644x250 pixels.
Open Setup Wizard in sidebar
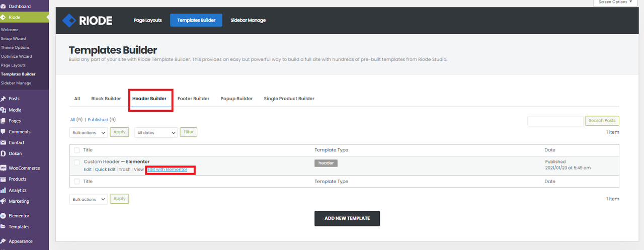coord(14,39)
